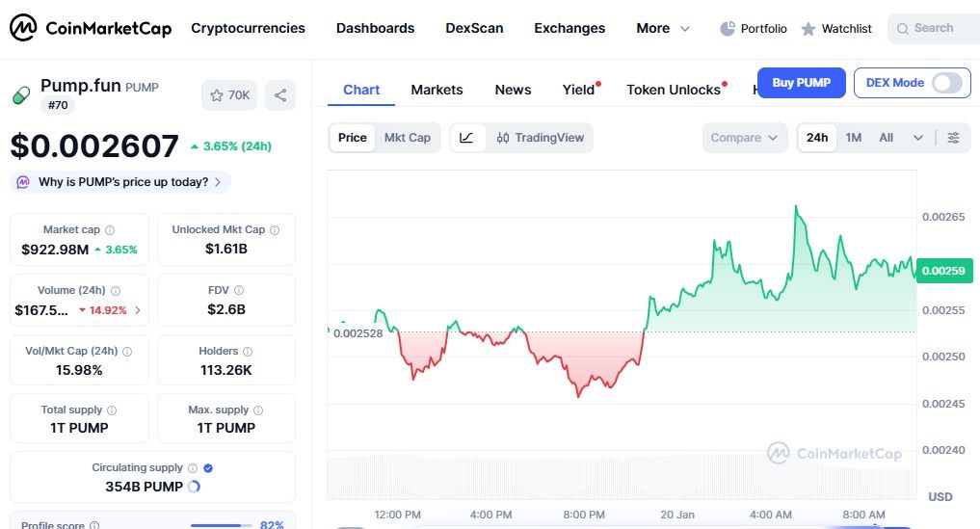Open Holders info icon
The width and height of the screenshot is (980, 529).
[248, 352]
